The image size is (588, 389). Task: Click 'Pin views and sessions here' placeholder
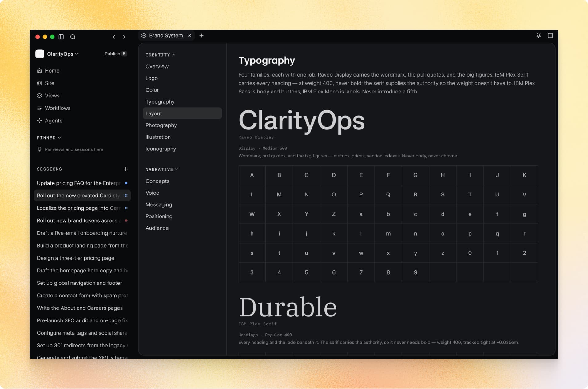coord(74,149)
